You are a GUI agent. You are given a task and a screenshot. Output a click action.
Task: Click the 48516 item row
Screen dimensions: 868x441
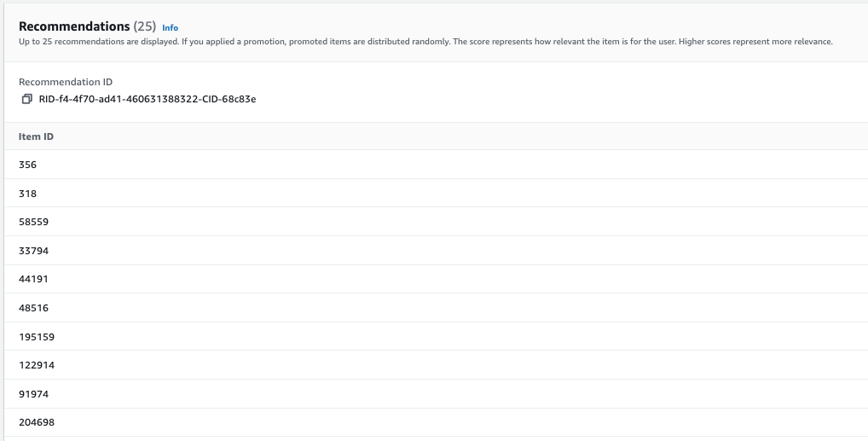tap(33, 308)
